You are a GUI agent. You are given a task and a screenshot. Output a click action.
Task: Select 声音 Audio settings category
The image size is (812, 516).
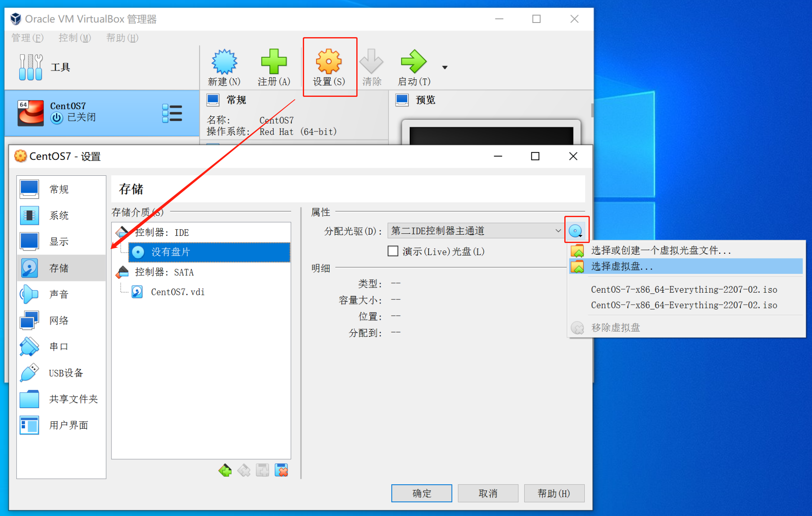[61, 294]
